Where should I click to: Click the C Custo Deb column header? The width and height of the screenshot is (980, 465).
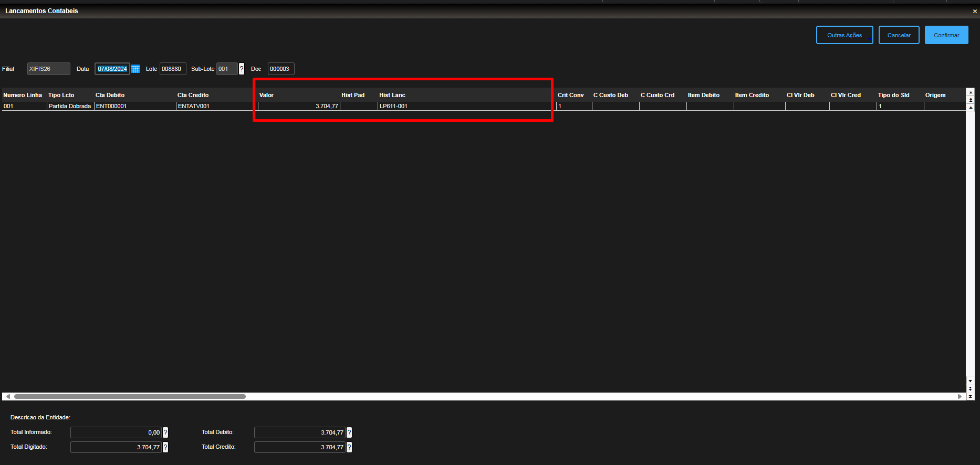pyautogui.click(x=611, y=95)
